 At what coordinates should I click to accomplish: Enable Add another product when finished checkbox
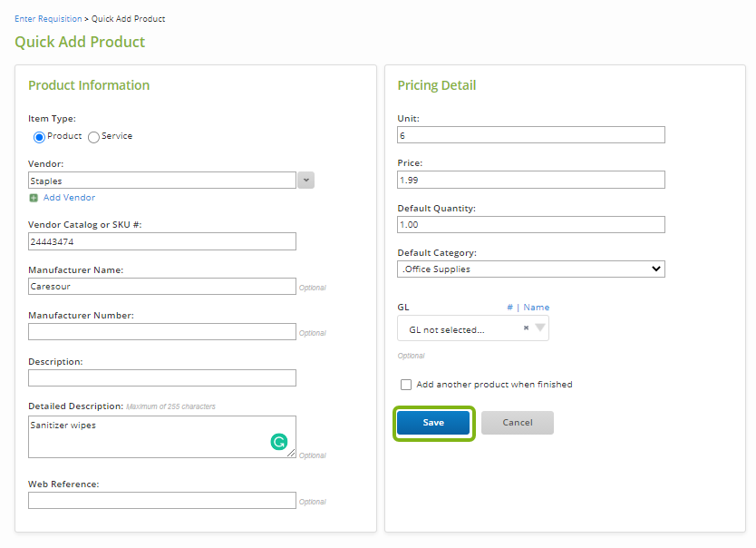coord(406,385)
